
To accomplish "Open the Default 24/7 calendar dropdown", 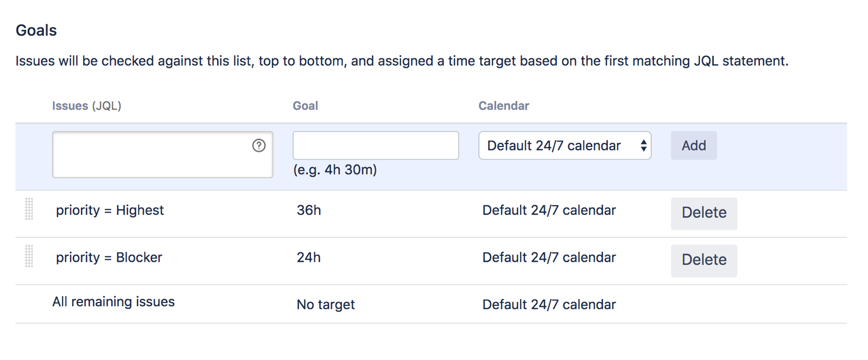I will click(565, 146).
